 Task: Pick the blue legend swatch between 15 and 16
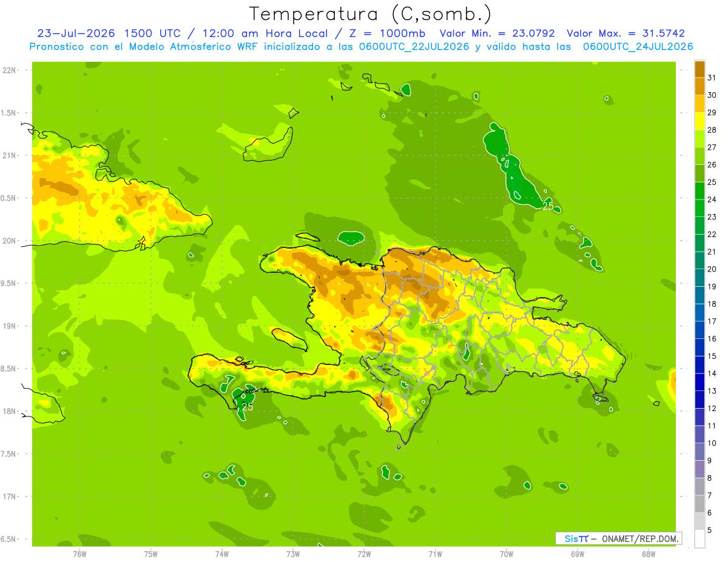click(699, 347)
